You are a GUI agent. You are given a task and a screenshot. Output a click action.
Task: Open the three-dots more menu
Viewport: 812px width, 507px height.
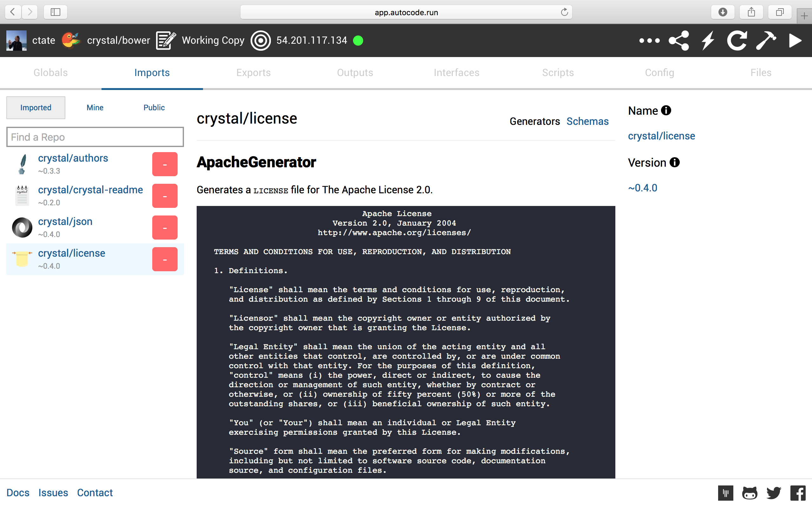tap(649, 41)
